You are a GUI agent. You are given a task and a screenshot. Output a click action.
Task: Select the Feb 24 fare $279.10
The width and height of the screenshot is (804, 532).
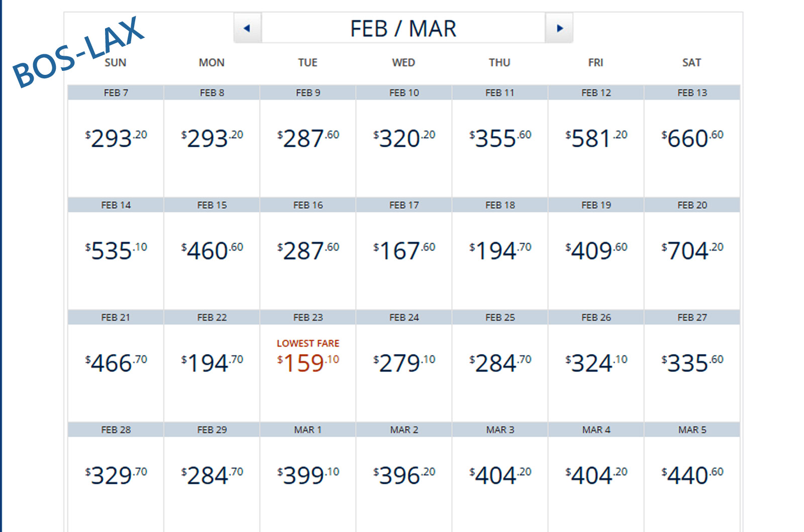coord(404,363)
